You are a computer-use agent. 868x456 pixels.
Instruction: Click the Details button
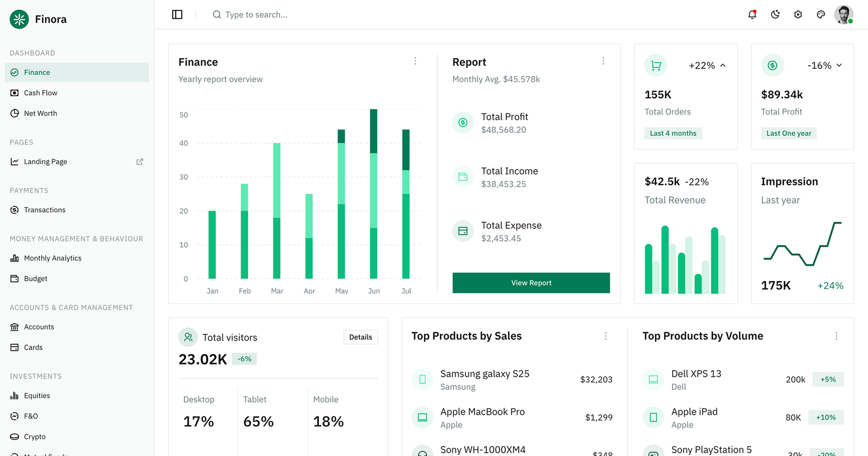click(x=361, y=337)
